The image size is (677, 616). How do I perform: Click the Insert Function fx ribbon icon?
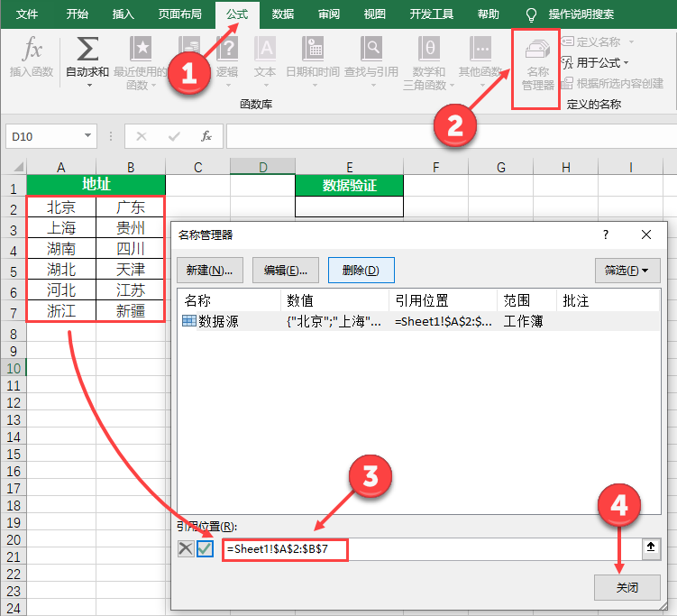(32, 51)
